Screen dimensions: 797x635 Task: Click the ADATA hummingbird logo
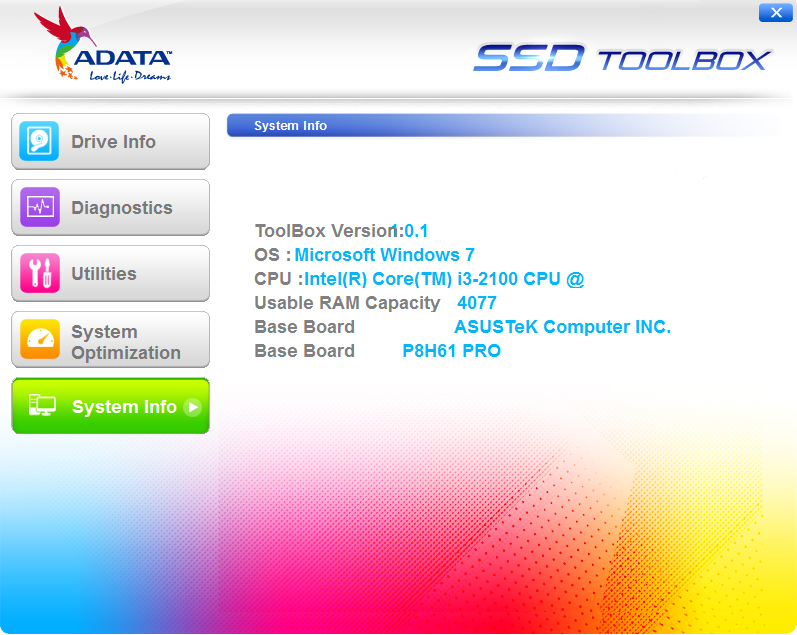point(103,45)
